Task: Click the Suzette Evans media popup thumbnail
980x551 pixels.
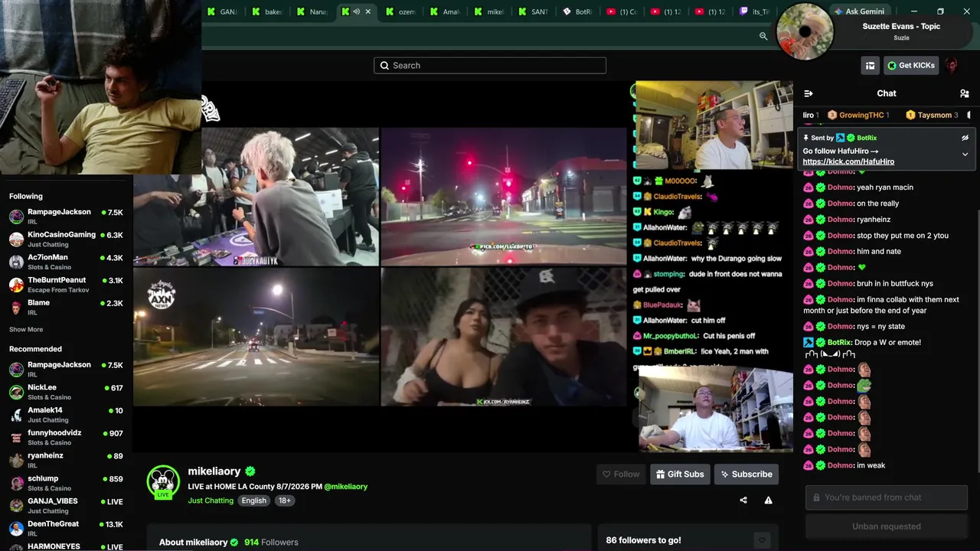Action: click(x=805, y=31)
